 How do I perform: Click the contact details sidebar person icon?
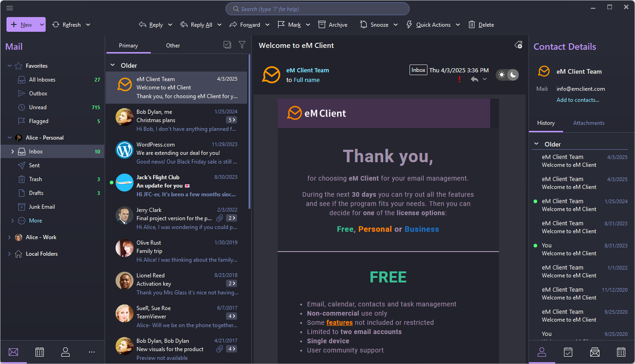[542, 352]
